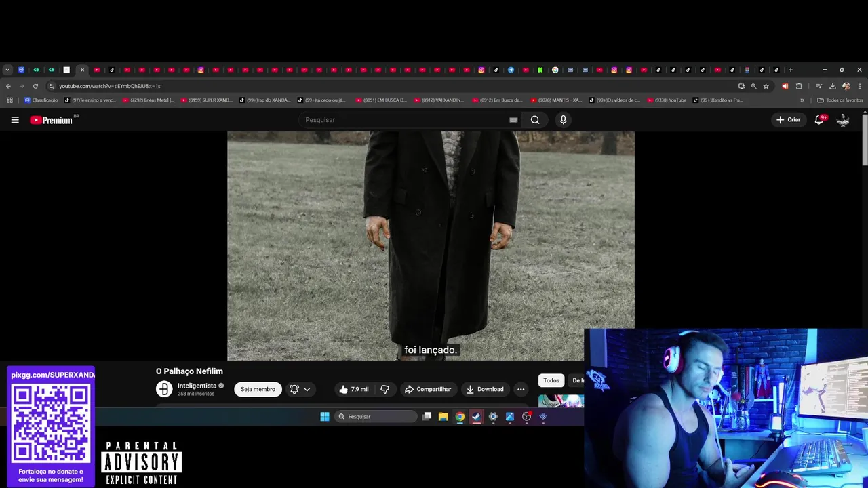Open the Chrome apps grid in the bookmarks bar
868x488 pixels.
9,100
